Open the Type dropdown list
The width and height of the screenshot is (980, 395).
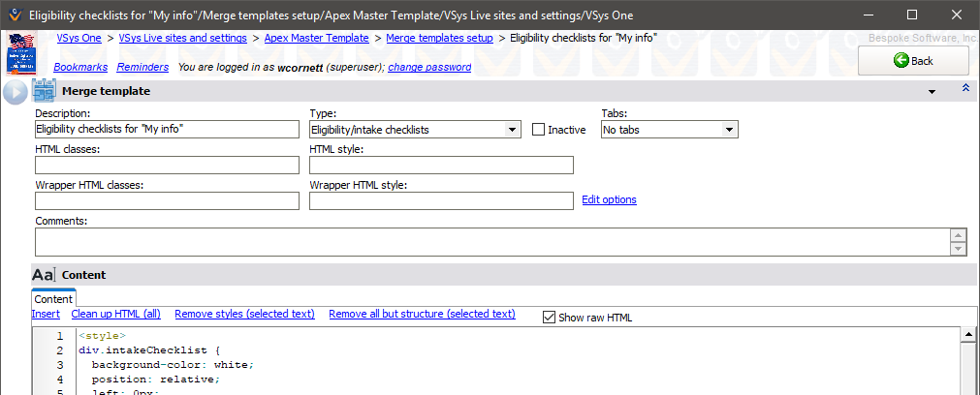[512, 130]
